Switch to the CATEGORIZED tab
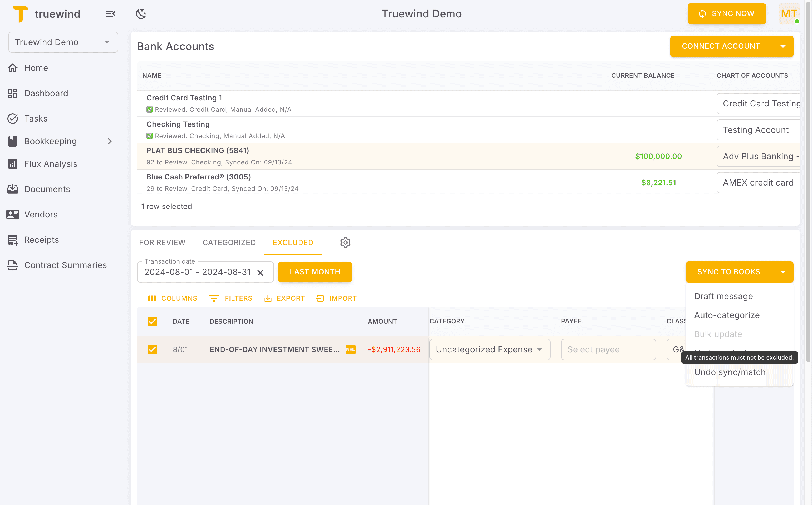Viewport: 812px width, 505px height. pos(229,242)
